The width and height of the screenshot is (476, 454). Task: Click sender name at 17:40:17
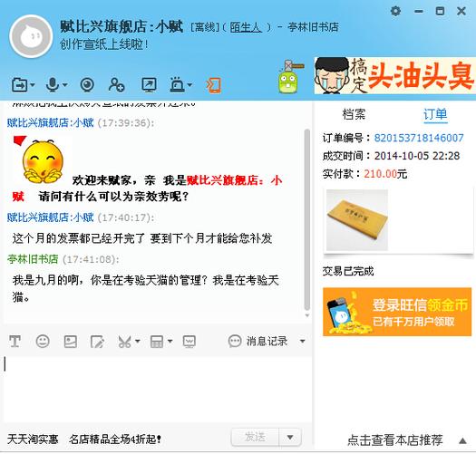tap(51, 217)
